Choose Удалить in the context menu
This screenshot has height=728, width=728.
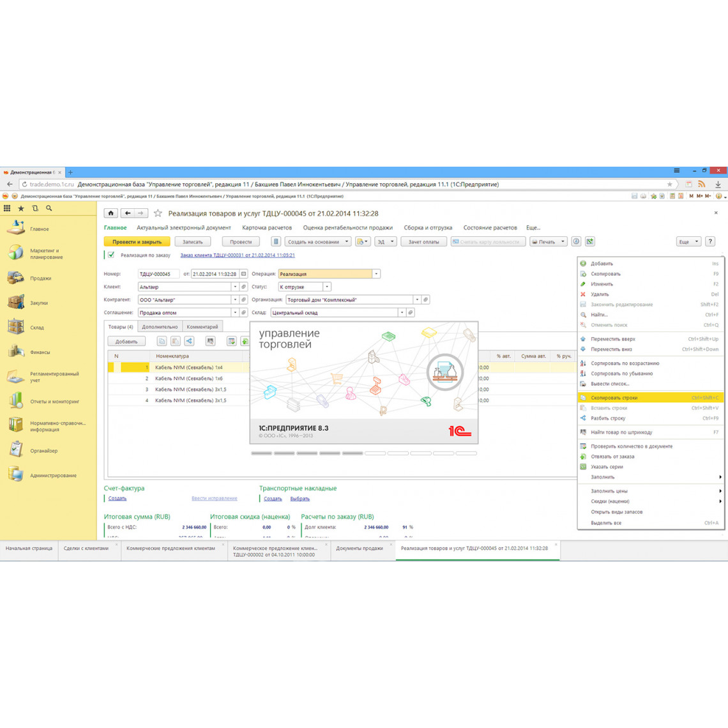651,294
